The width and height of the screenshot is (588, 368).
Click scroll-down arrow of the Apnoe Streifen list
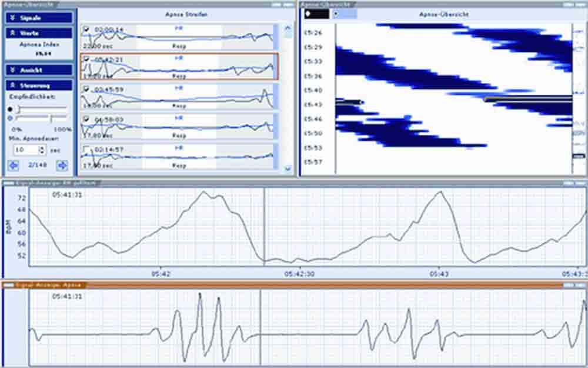288,168
